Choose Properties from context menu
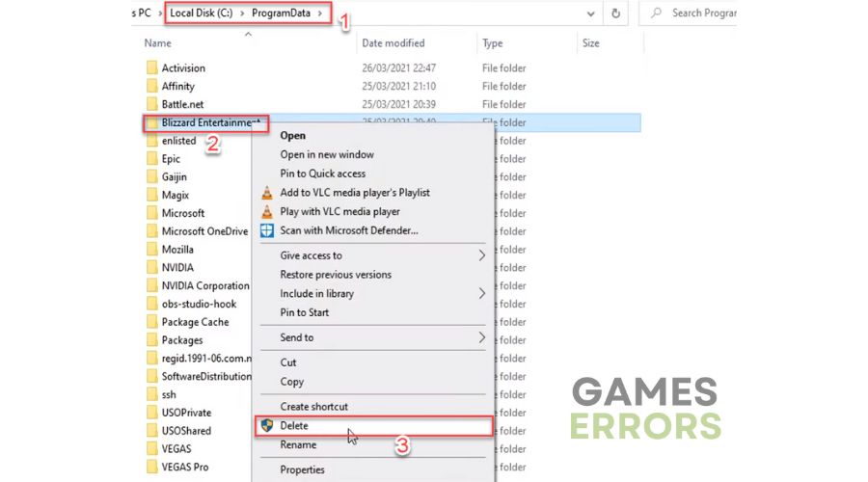 click(302, 469)
